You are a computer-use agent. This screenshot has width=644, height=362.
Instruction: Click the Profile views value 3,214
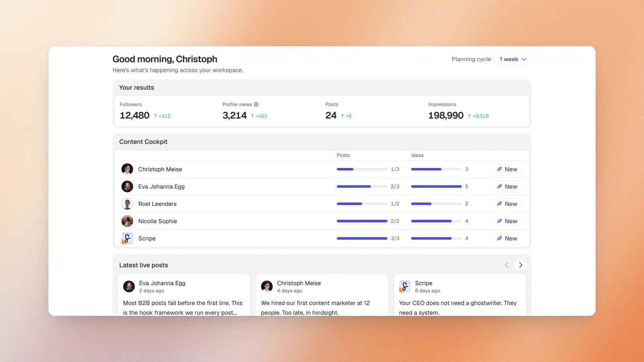tap(235, 116)
